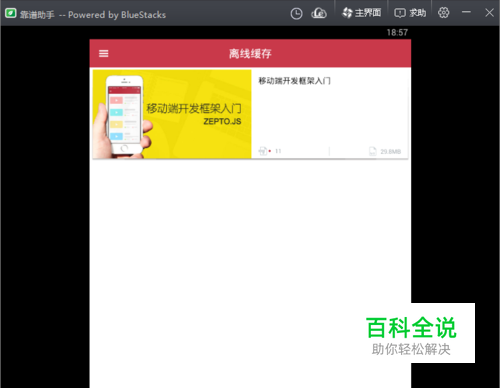Click the clock history icon in title bar
500x388 pixels.
click(296, 14)
